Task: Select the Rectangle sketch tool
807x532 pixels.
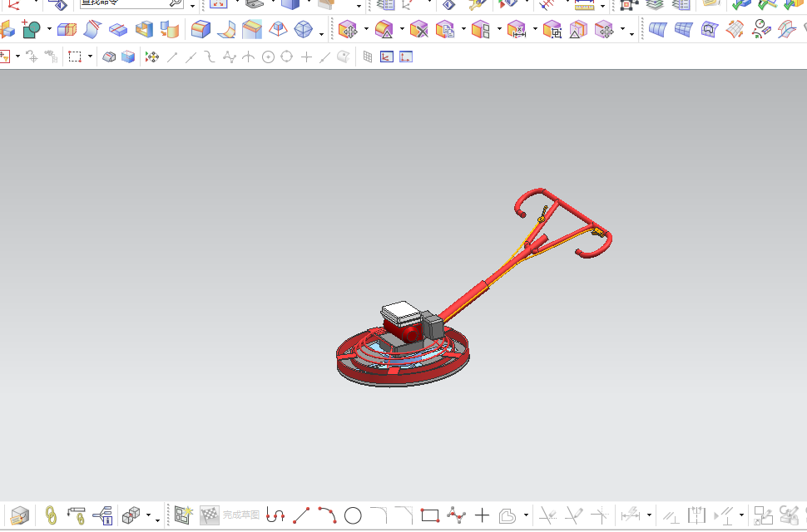Action: click(430, 515)
